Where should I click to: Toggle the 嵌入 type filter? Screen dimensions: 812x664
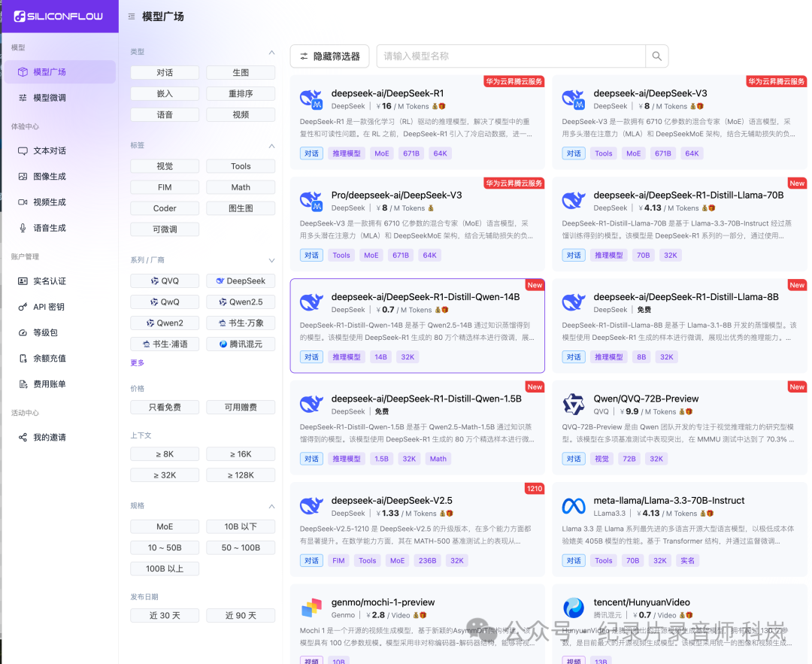pyautogui.click(x=165, y=94)
